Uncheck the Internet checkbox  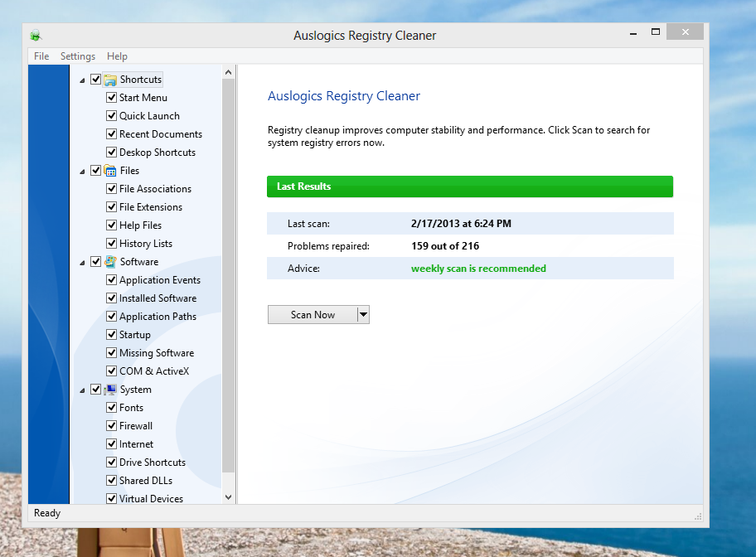[111, 444]
